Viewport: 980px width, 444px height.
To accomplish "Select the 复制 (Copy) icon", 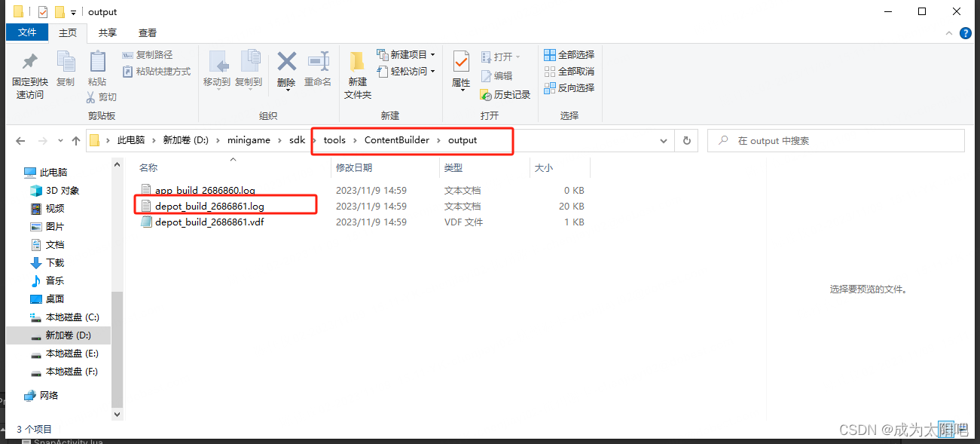I will coord(66,68).
